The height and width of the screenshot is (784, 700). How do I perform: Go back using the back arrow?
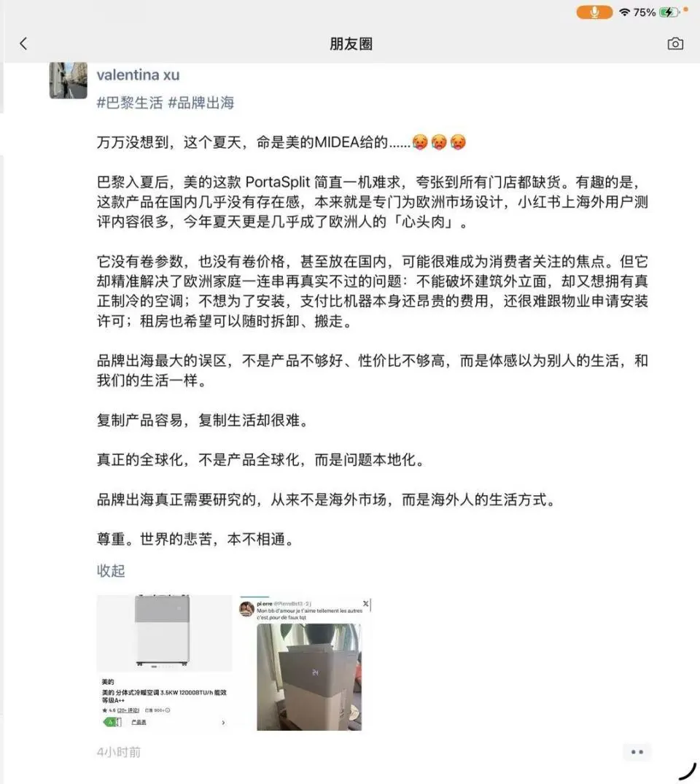pyautogui.click(x=23, y=44)
